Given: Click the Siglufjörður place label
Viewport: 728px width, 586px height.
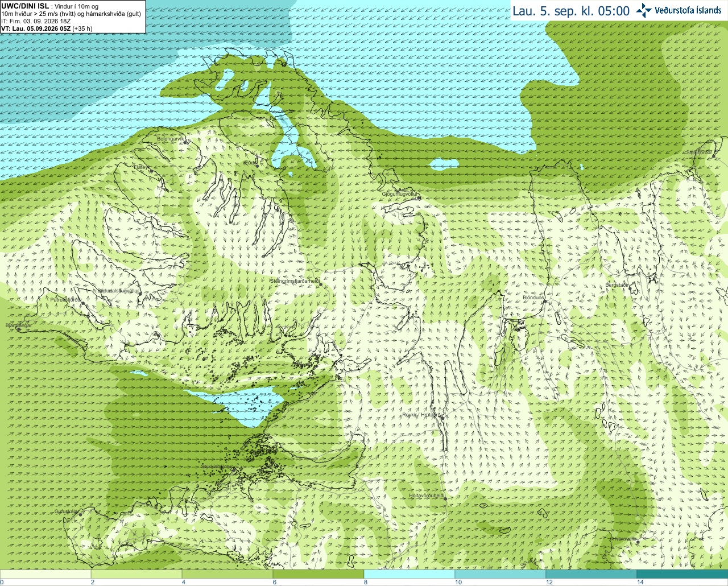Looking at the screenshot, I should (x=699, y=152).
